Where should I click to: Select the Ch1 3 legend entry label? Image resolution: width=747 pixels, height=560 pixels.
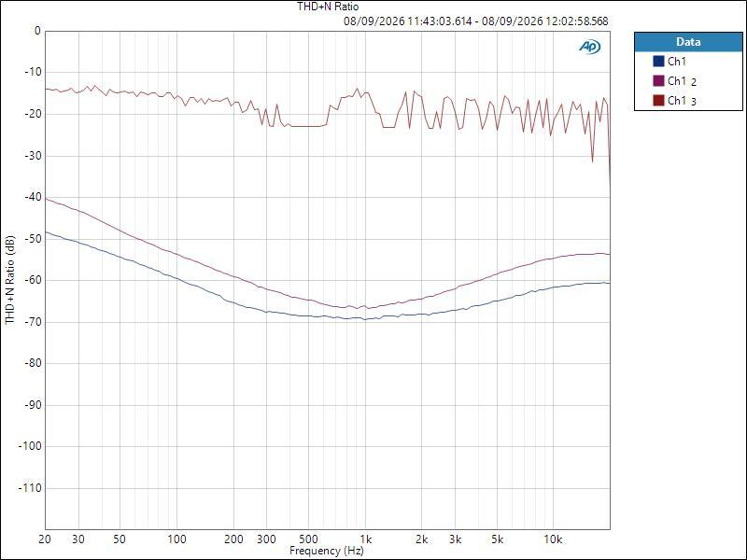point(683,101)
